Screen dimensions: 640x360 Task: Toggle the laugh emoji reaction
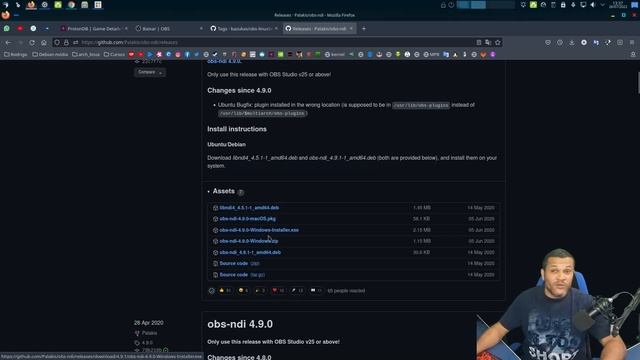[243, 291]
